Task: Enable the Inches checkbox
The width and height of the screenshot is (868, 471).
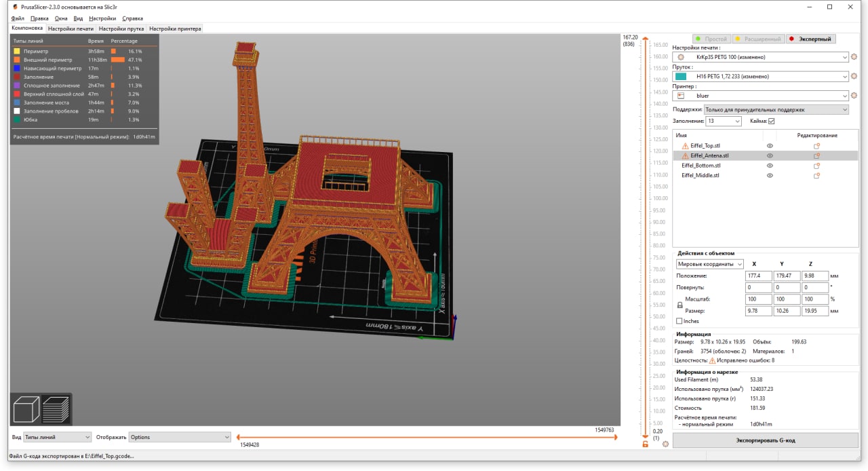Action: click(x=679, y=321)
